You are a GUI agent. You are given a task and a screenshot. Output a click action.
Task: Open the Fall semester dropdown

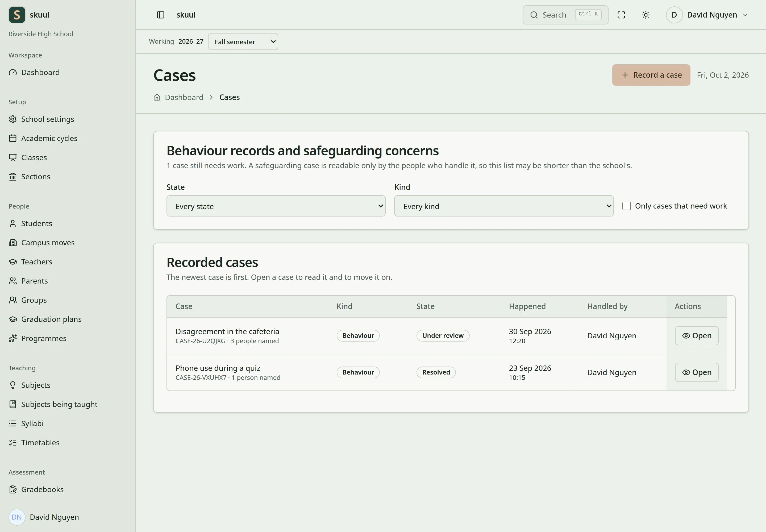(x=243, y=42)
